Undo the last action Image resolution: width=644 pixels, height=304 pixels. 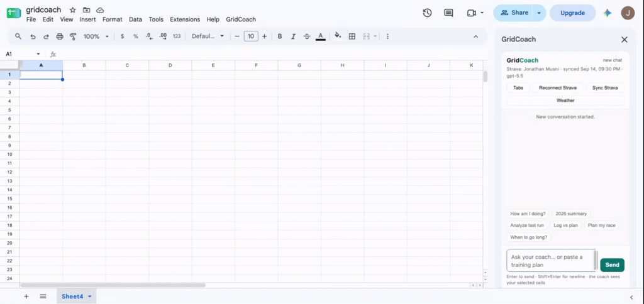(33, 36)
